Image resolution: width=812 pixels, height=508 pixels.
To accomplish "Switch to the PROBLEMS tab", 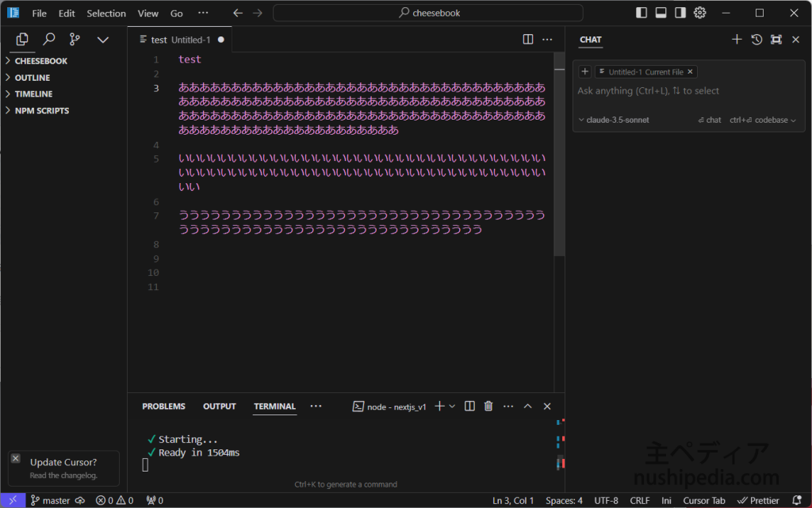I will (x=163, y=407).
